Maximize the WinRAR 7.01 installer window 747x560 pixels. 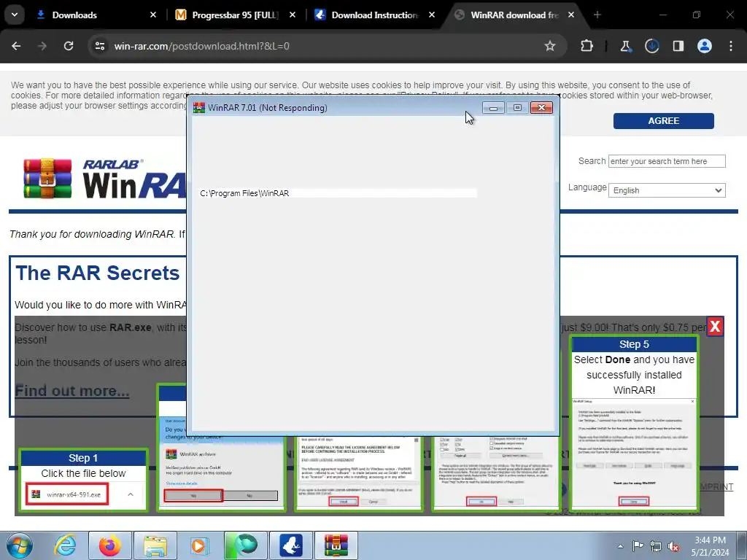point(517,108)
